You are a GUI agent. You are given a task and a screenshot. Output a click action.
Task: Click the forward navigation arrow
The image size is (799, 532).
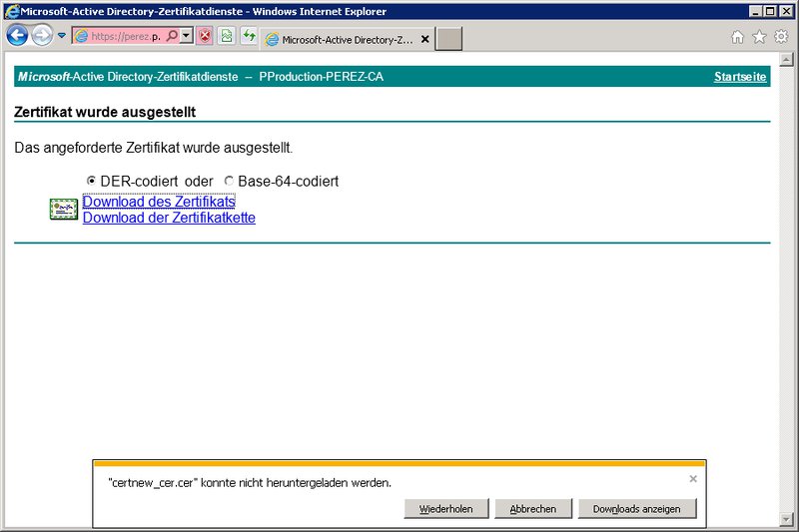[x=42, y=36]
